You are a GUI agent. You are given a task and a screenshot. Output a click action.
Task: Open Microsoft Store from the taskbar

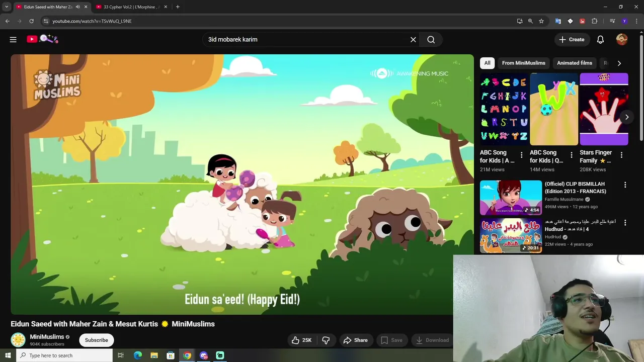[171, 355]
